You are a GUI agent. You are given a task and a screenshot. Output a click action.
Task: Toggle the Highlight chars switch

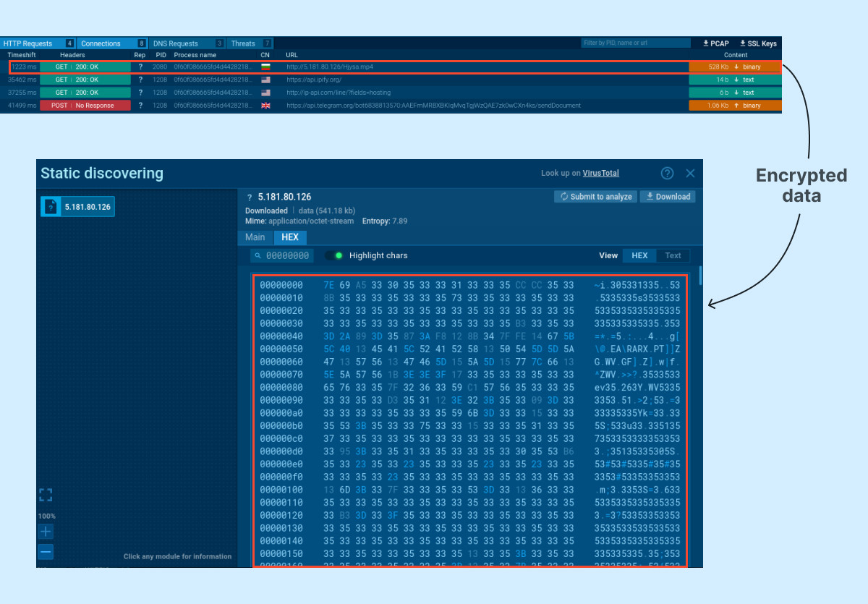333,255
